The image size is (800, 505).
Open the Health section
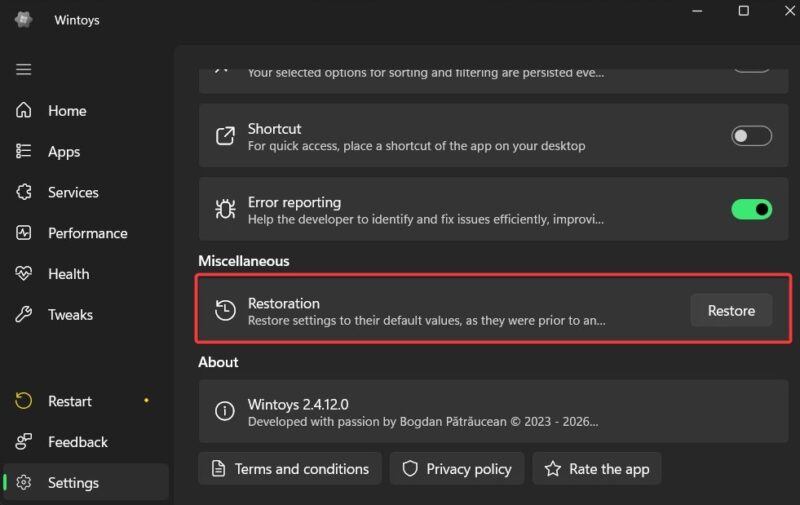click(86, 273)
